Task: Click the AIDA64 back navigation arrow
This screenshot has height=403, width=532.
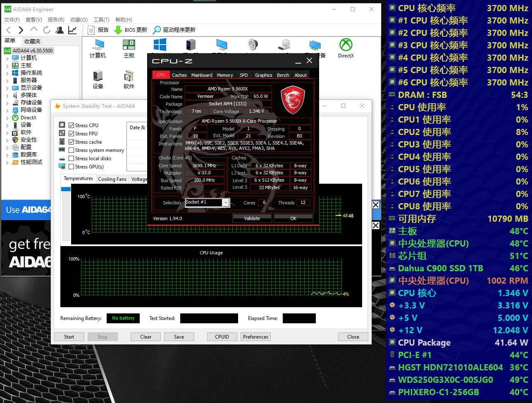Action: [x=9, y=30]
